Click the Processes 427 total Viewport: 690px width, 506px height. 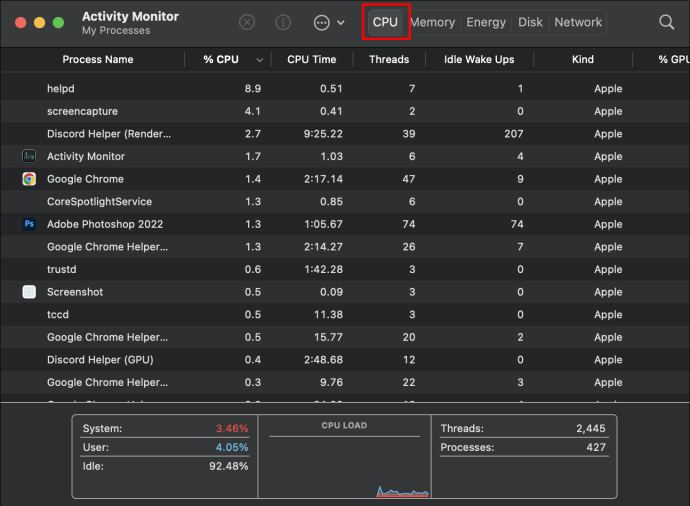[x=596, y=447]
